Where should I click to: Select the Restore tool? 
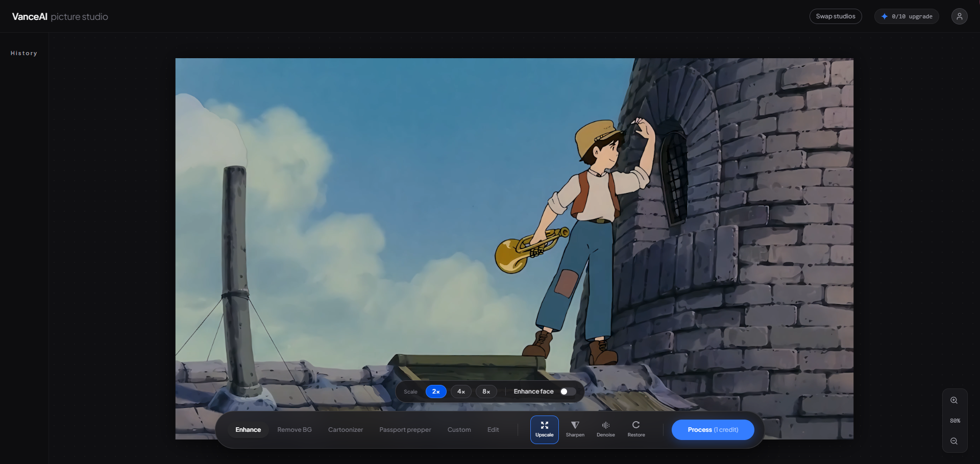(636, 429)
